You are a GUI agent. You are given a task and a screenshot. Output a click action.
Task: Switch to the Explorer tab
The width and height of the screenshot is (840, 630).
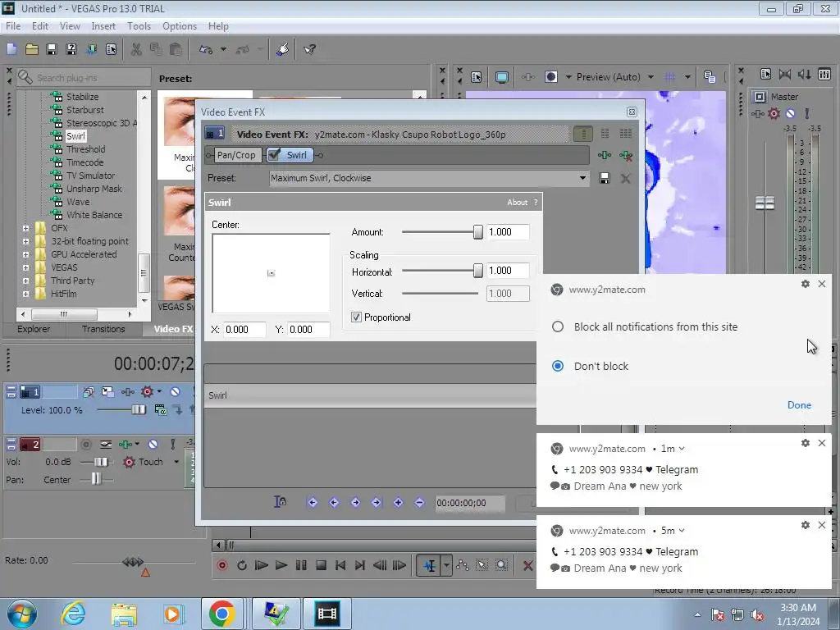tap(34, 329)
